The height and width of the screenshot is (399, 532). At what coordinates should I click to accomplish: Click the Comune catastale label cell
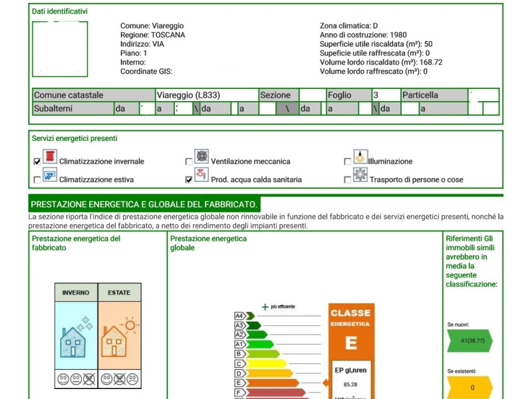click(94, 95)
